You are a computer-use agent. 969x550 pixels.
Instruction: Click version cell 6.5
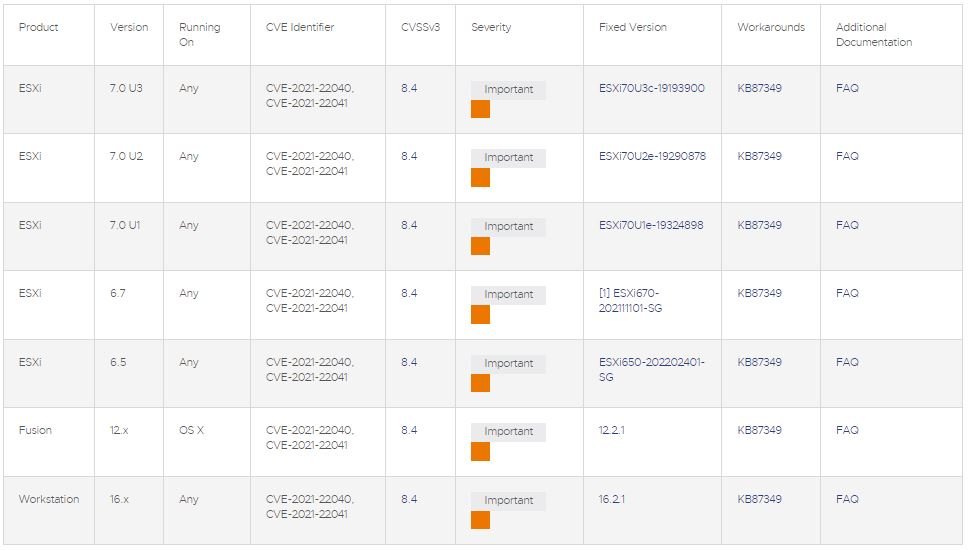[x=118, y=362]
